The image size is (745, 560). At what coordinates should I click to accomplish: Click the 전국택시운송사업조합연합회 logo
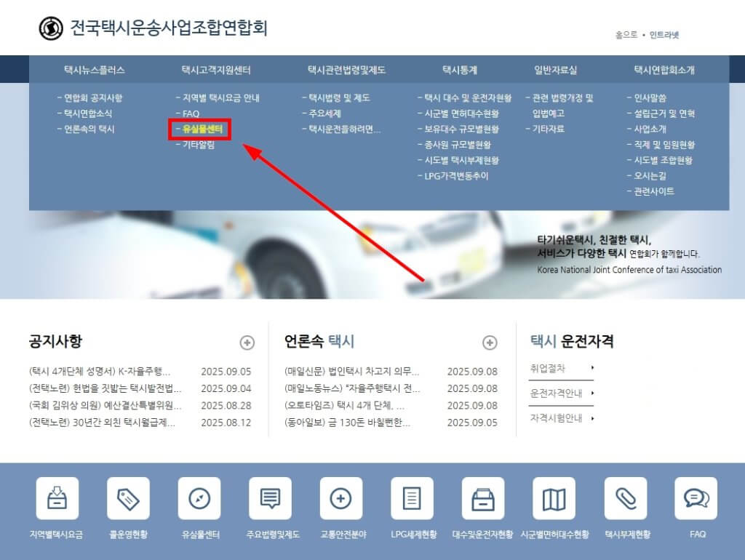tap(154, 28)
